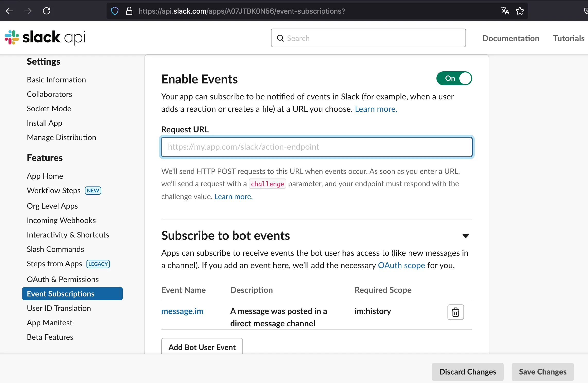
Task: Select Slash Commands
Action: point(55,249)
